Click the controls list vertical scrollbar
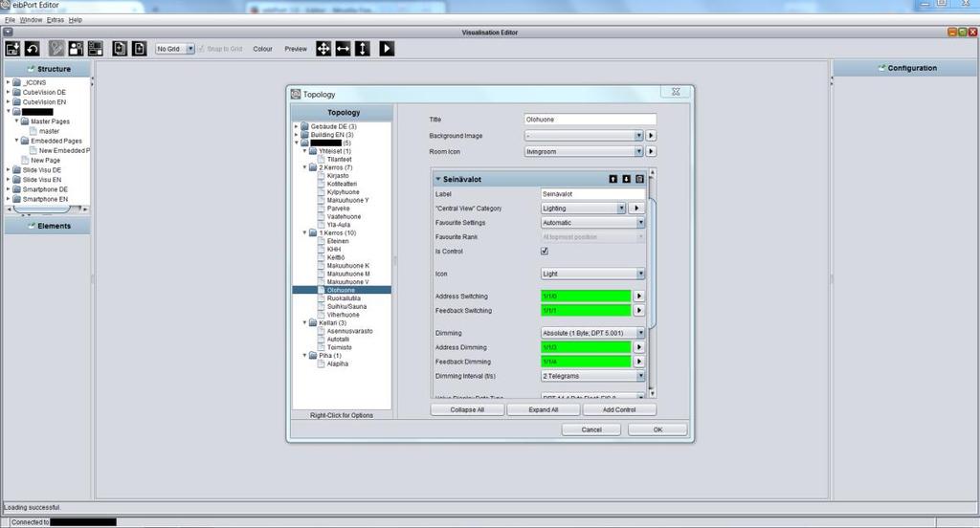The height and width of the screenshot is (528, 980). [653, 283]
